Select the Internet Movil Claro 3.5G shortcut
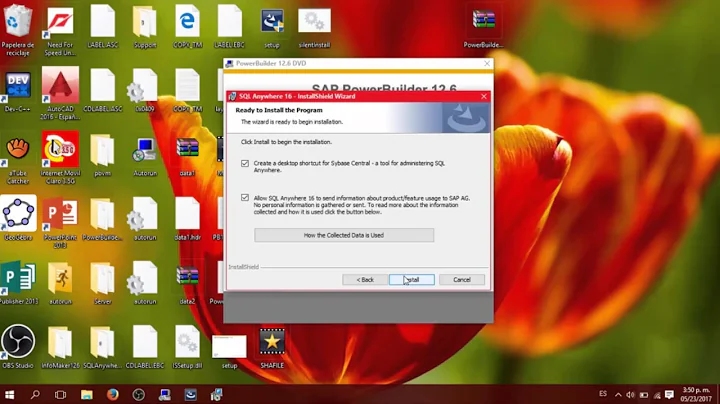 coord(60,158)
